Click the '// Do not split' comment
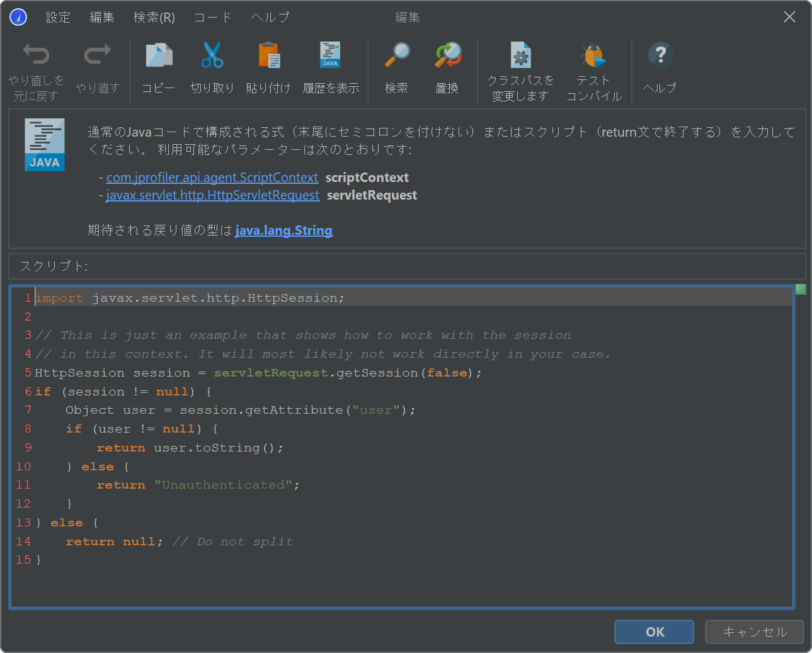 pos(232,542)
